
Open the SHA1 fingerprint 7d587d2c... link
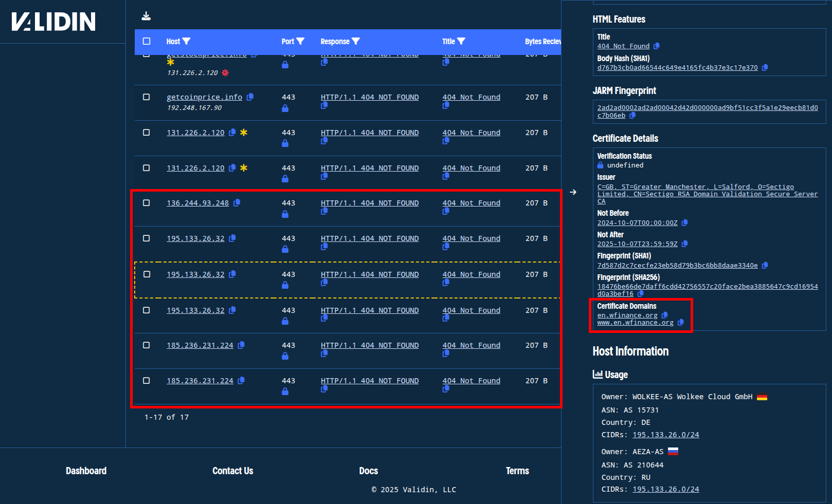pyautogui.click(x=677, y=265)
